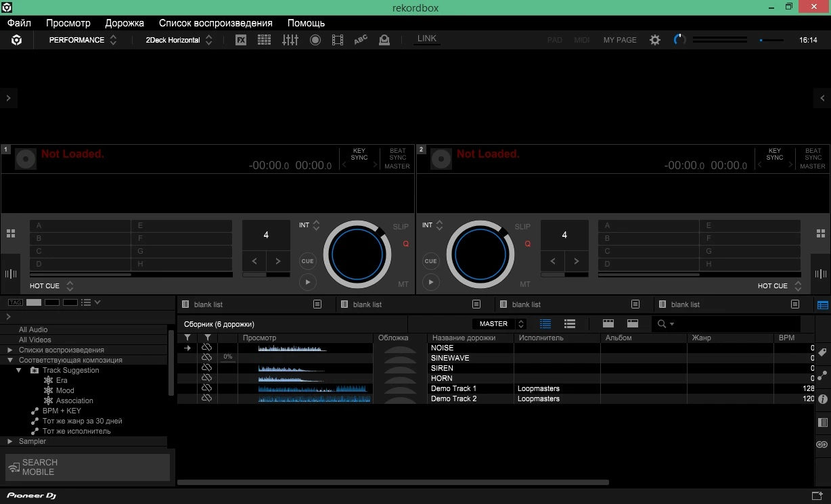Screen dimensions: 831x504
Task: Toggle deck 2 Key Sync
Action: tap(775, 154)
